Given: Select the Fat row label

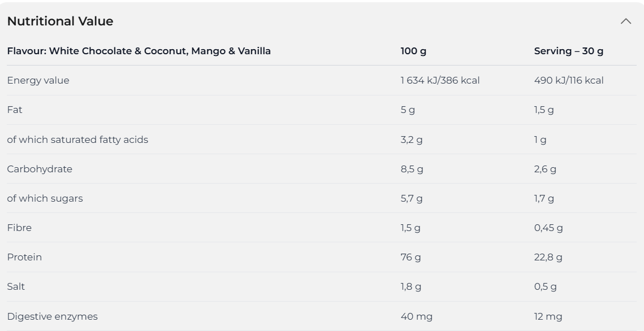Looking at the screenshot, I should click(14, 110).
